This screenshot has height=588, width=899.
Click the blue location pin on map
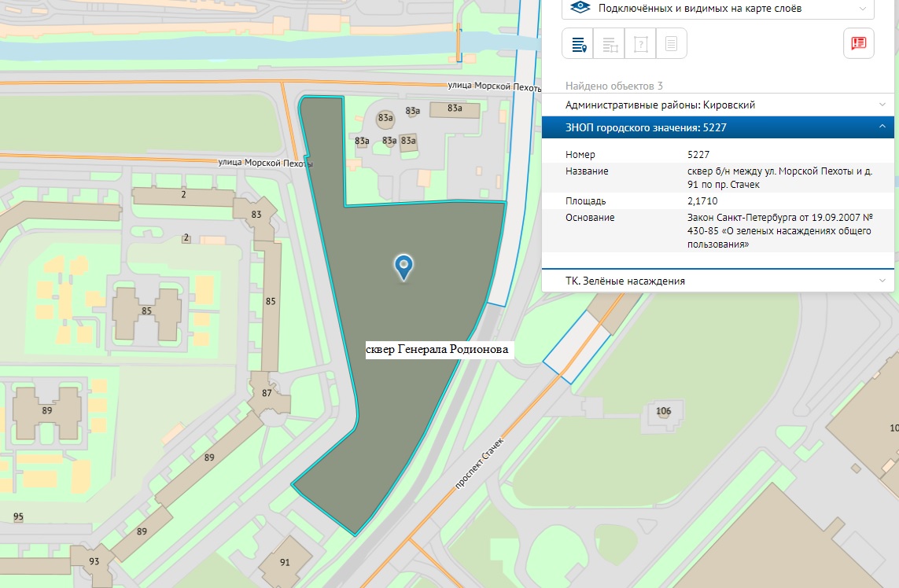coord(403,267)
